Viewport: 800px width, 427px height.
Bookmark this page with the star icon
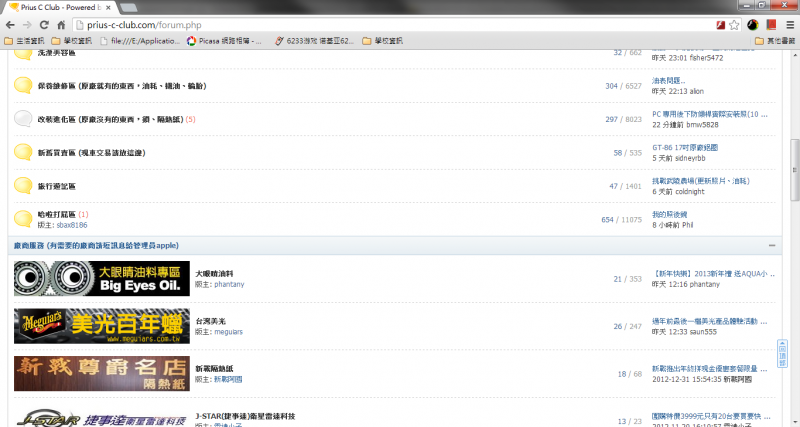point(734,24)
